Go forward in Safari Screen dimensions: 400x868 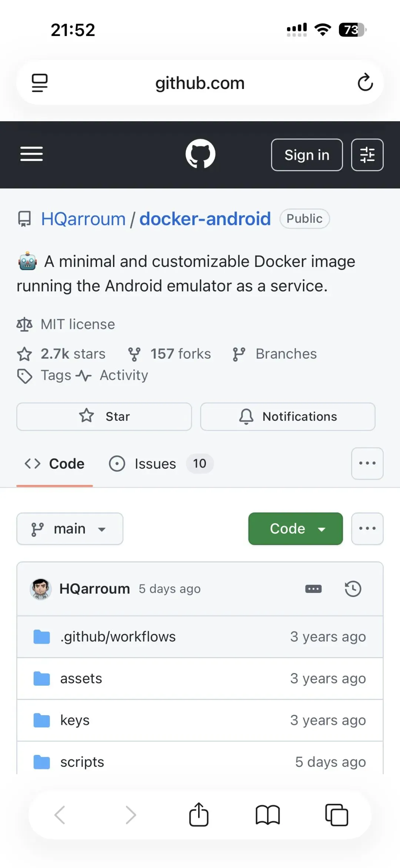coord(131,815)
